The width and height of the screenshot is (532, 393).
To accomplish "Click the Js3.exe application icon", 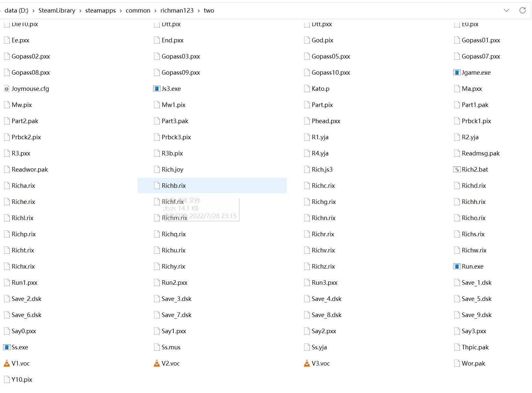I will coord(157,89).
